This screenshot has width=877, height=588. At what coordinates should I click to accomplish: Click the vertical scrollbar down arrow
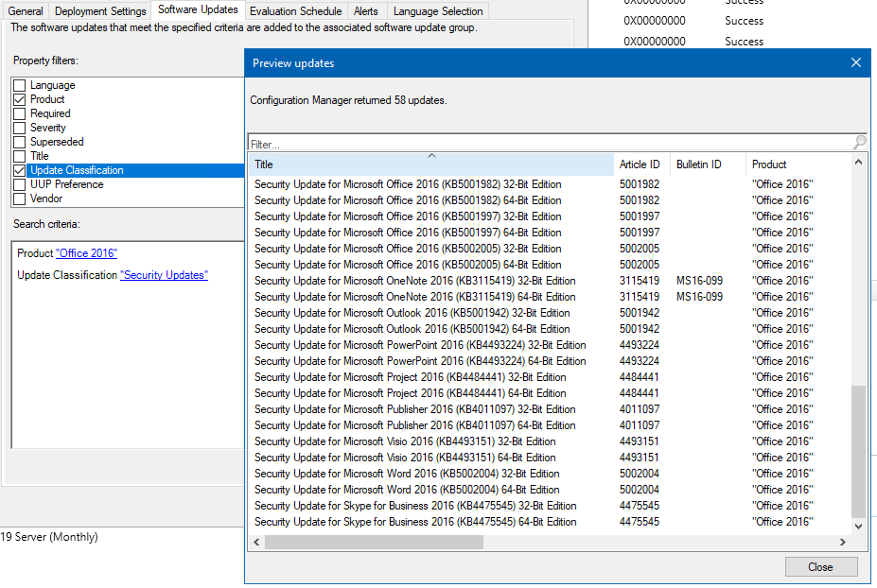858,526
